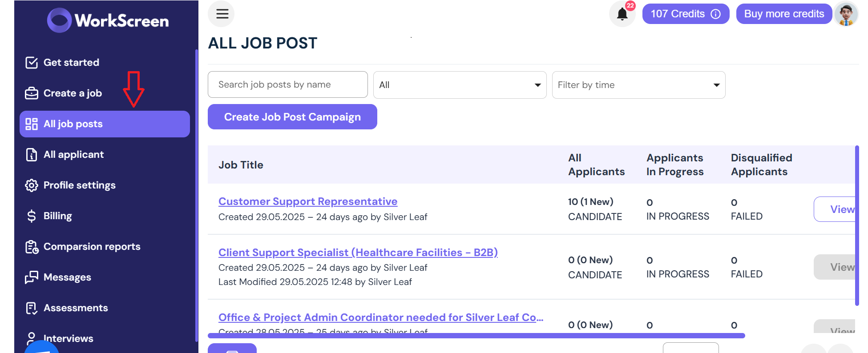Open Comparsion reports
This screenshot has height=353, width=868.
pyautogui.click(x=105, y=247)
